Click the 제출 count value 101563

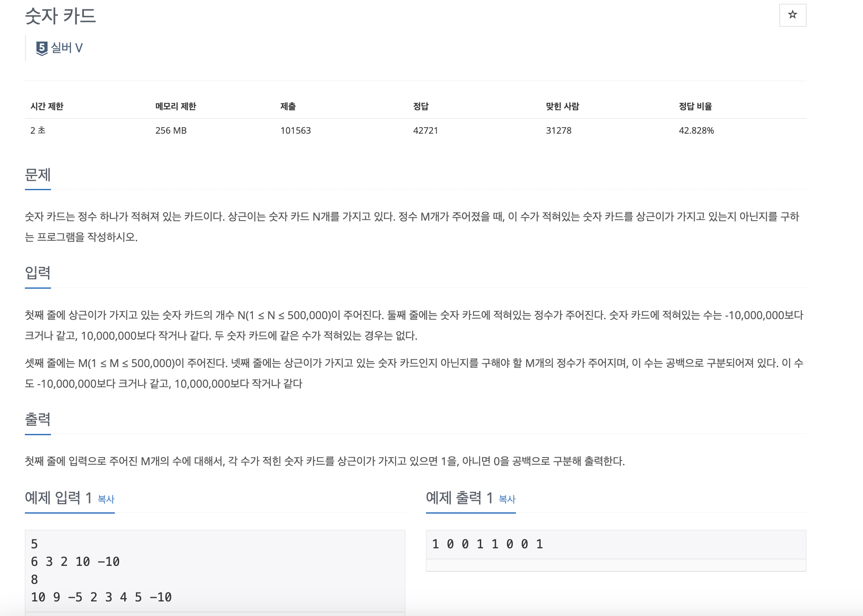(x=295, y=131)
